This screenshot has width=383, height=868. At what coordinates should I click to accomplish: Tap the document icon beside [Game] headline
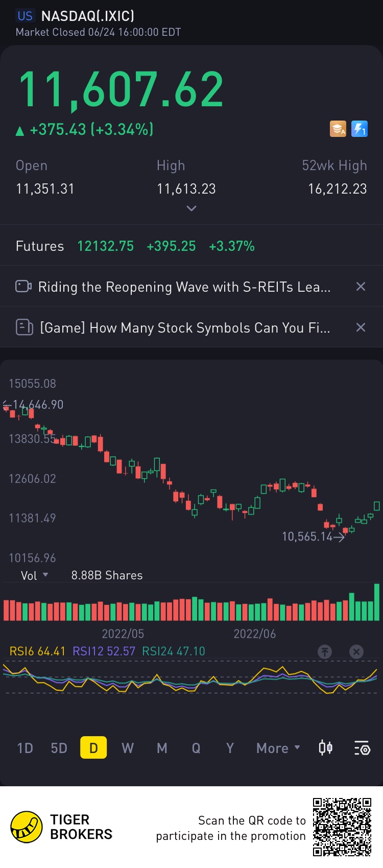point(24,327)
